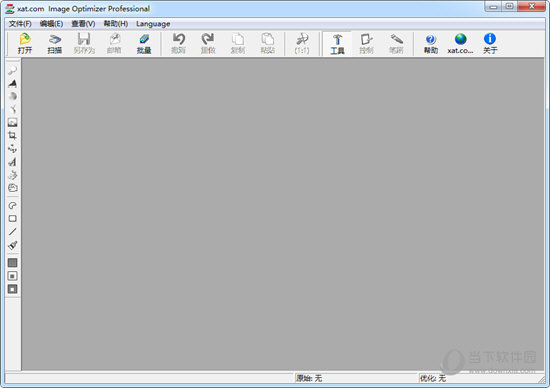Click the undo arrow toolbar button
Screen dimensions: 550x388
(179, 44)
